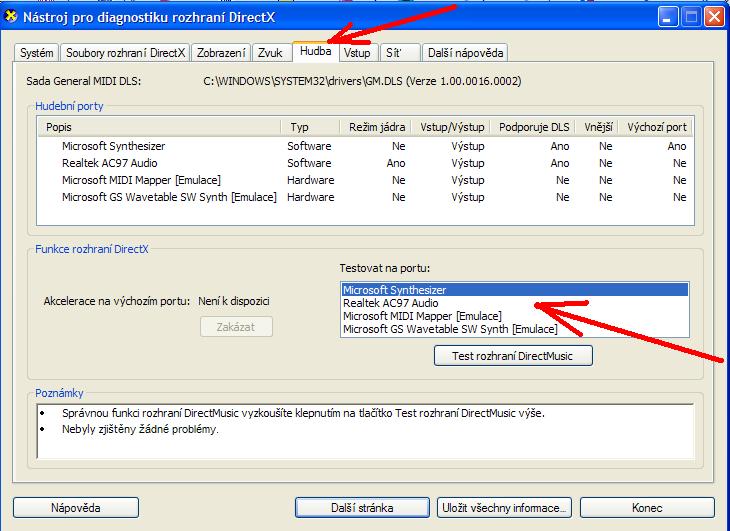Open the Soubory rozhraní DirectX tab
730x531 pixels.
[124, 53]
